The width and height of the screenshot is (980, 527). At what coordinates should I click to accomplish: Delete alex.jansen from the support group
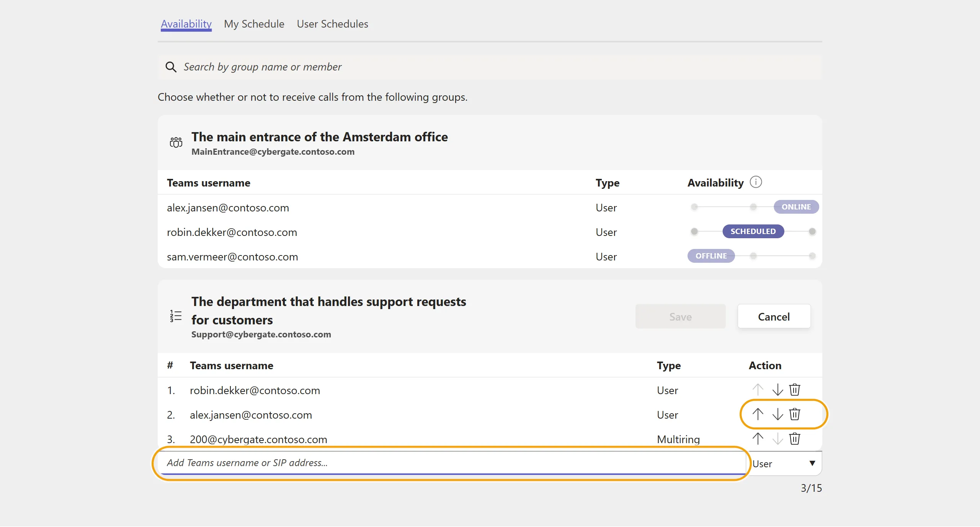point(795,414)
